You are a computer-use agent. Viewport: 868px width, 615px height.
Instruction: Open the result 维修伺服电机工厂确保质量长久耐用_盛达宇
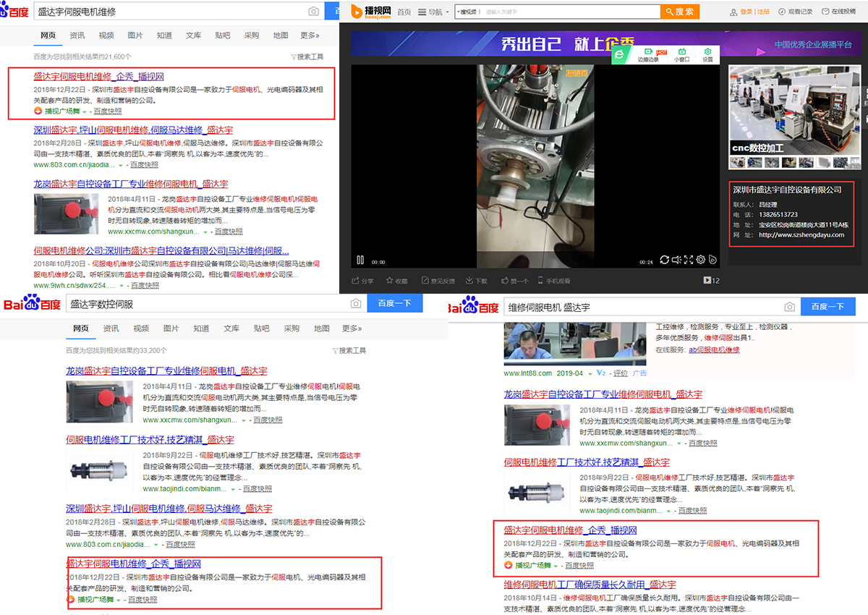(590, 585)
